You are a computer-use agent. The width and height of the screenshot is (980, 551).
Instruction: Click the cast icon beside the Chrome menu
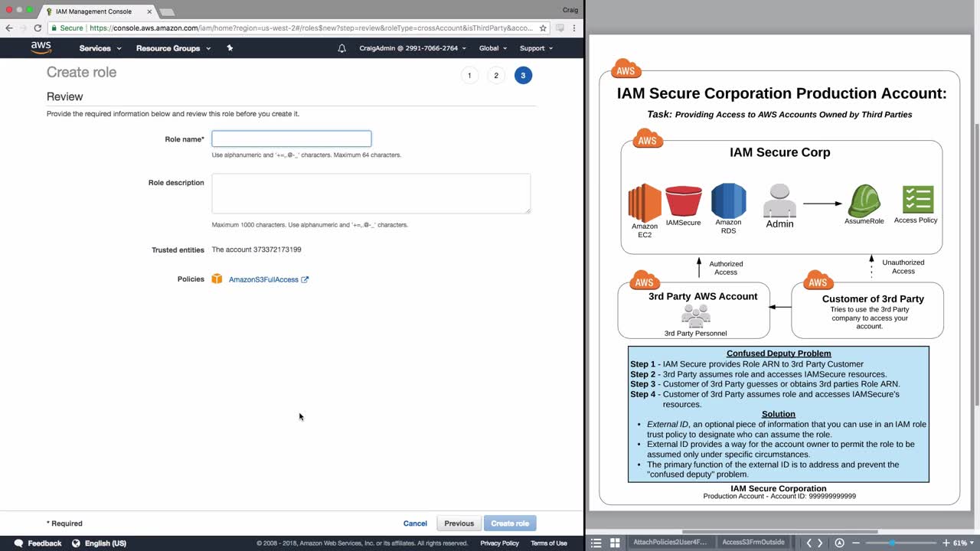click(560, 28)
